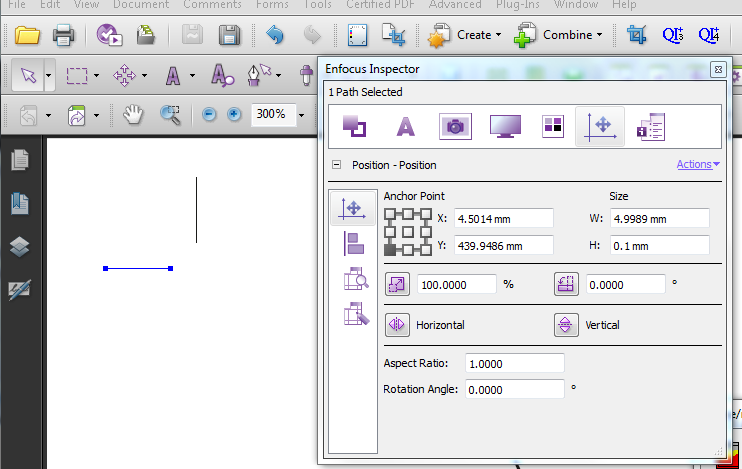Click the Create starburst icon
This screenshot has width=742, height=469.
439,35
